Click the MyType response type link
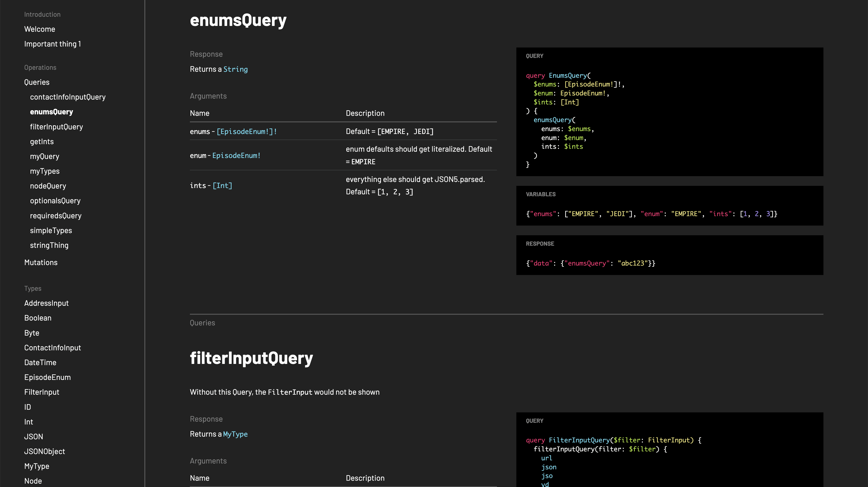The image size is (868, 487). (235, 434)
